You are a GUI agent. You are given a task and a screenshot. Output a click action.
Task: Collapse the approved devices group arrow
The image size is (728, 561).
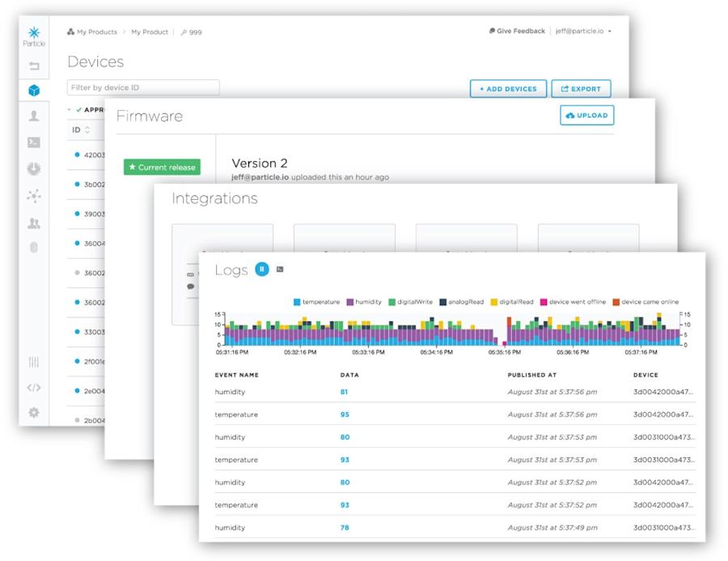point(70,109)
